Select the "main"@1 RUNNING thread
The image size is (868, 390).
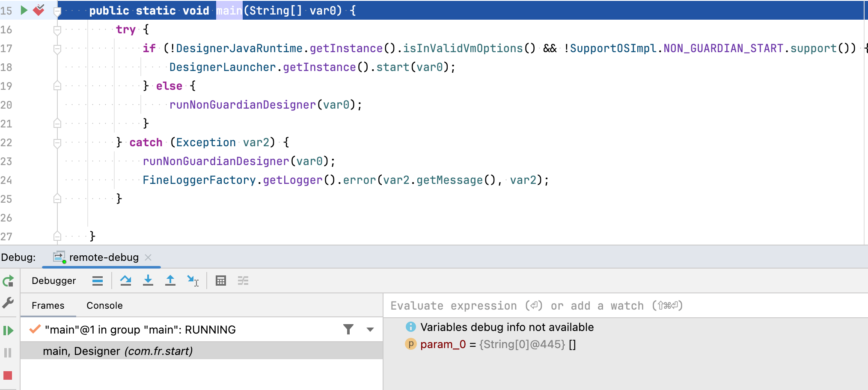click(x=140, y=330)
